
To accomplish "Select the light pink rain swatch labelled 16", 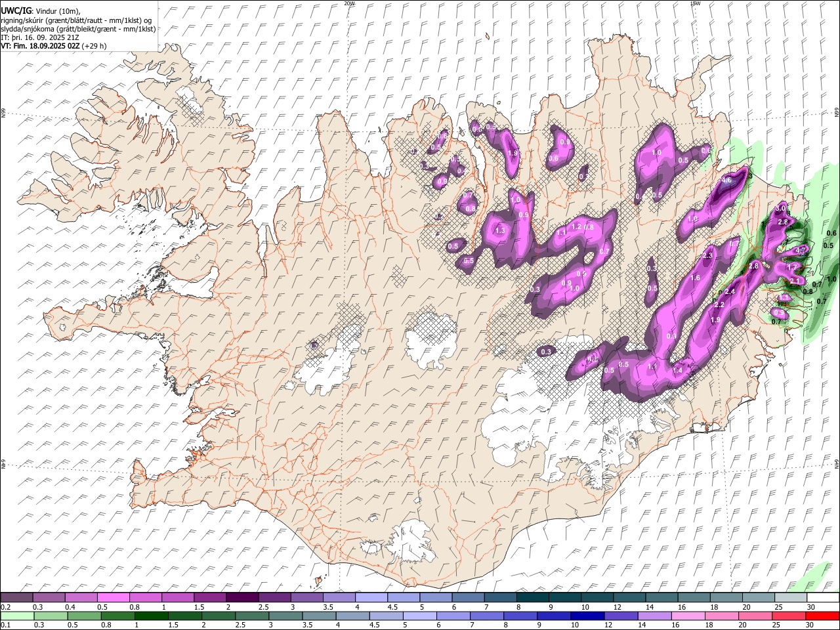I will pyautogui.click(x=688, y=616).
